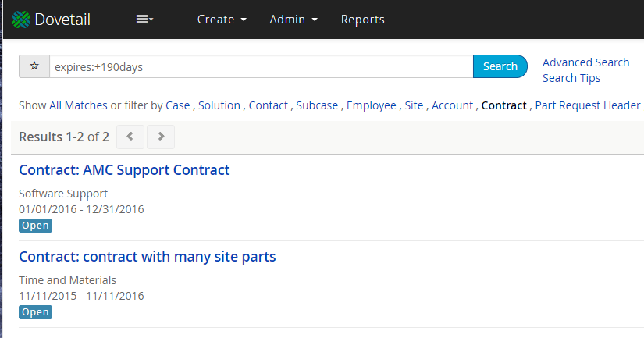Expand the Create dropdown menu

tap(222, 20)
